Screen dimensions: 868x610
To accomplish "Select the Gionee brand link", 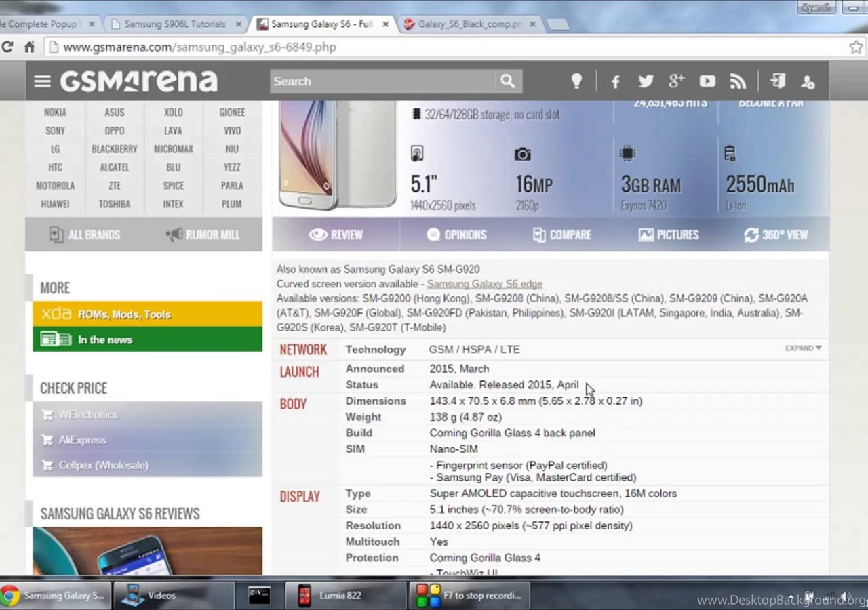I will click(x=232, y=113).
